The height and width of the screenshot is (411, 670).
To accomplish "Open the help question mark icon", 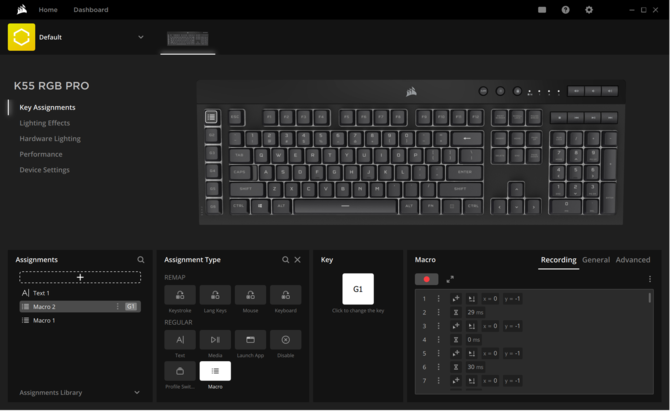I will (x=565, y=9).
